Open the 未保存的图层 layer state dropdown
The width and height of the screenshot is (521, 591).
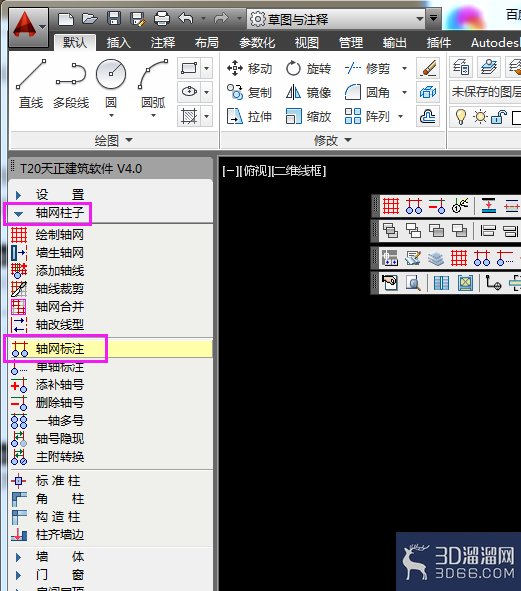(x=486, y=92)
